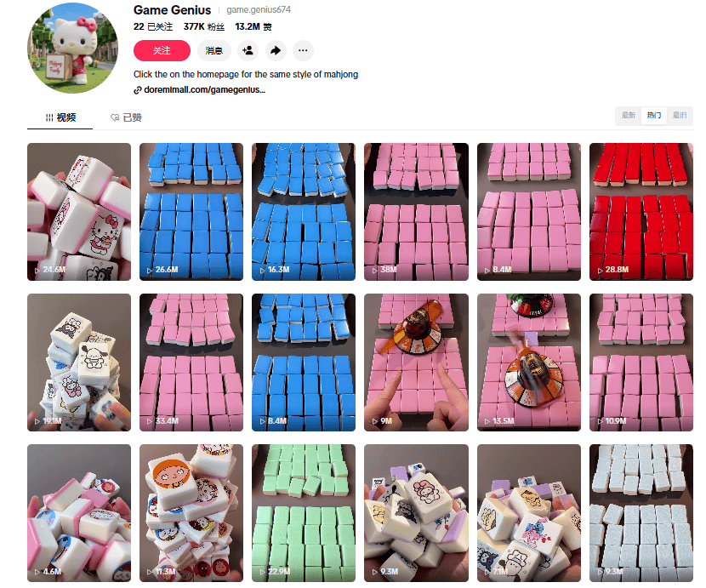Select the oldest sort option
Viewport: 706px width, 588px height.
pyautogui.click(x=680, y=116)
